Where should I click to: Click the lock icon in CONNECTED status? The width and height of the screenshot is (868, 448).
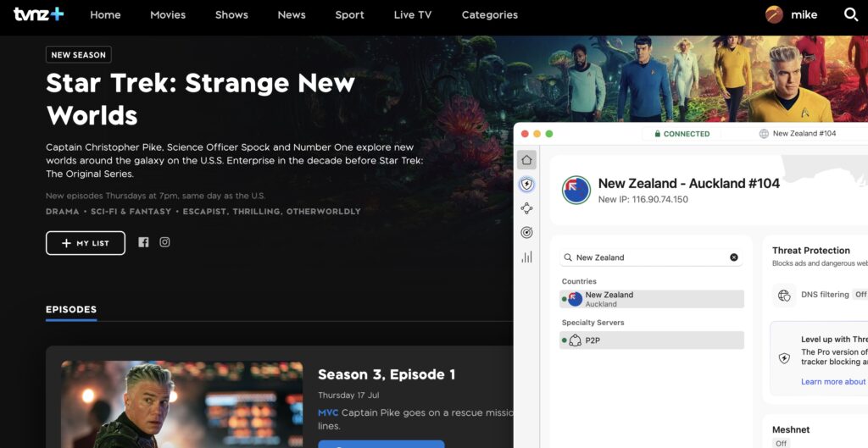pyautogui.click(x=658, y=134)
